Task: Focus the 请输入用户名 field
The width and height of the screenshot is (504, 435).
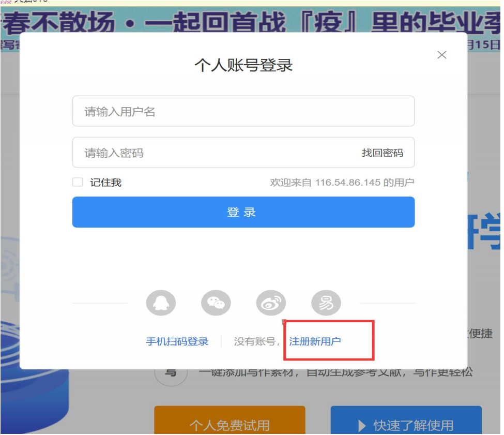Action: pos(243,111)
